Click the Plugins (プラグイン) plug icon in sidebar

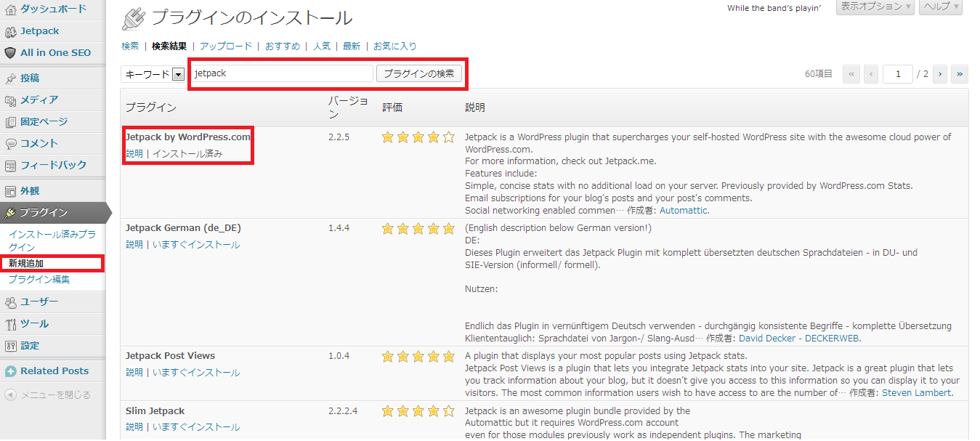click(10, 213)
